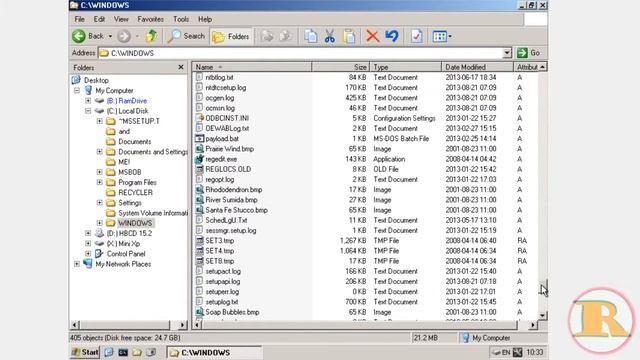Select Control Panel in folder tree
The width and height of the screenshot is (640, 360).
click(126, 254)
